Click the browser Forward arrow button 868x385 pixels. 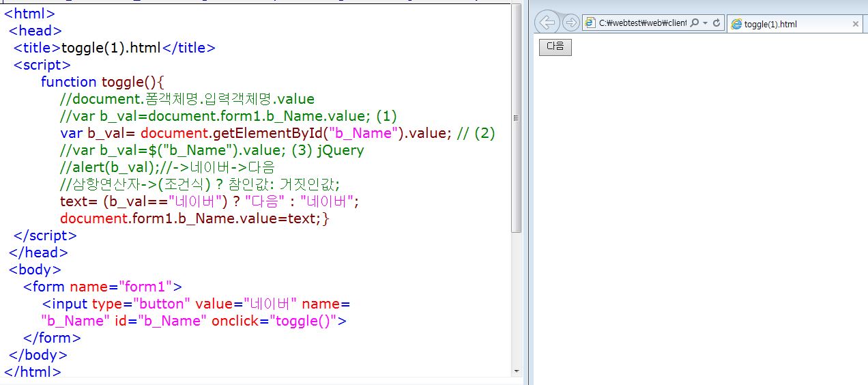pos(570,23)
